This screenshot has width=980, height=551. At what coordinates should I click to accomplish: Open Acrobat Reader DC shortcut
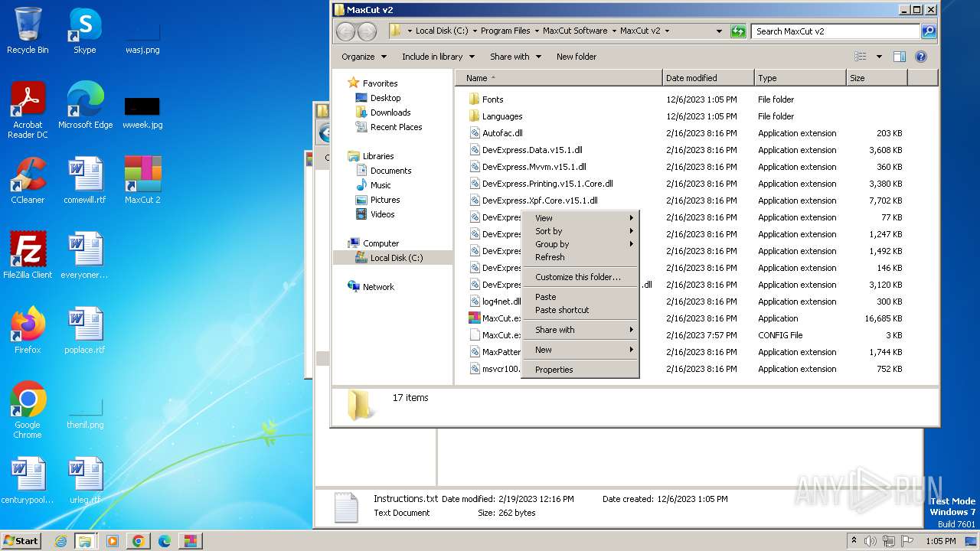click(x=28, y=110)
